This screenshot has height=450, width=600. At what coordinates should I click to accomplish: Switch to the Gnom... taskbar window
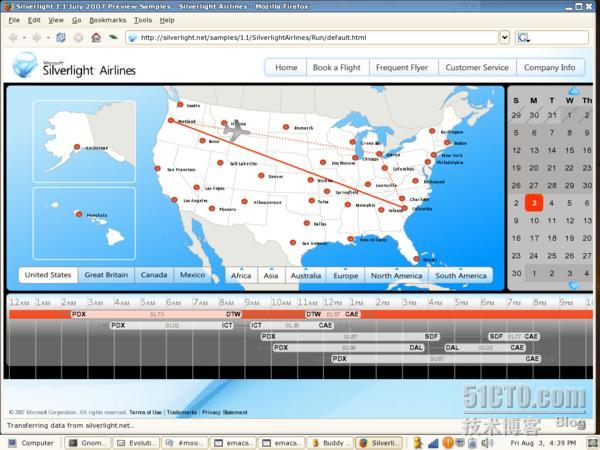click(88, 443)
